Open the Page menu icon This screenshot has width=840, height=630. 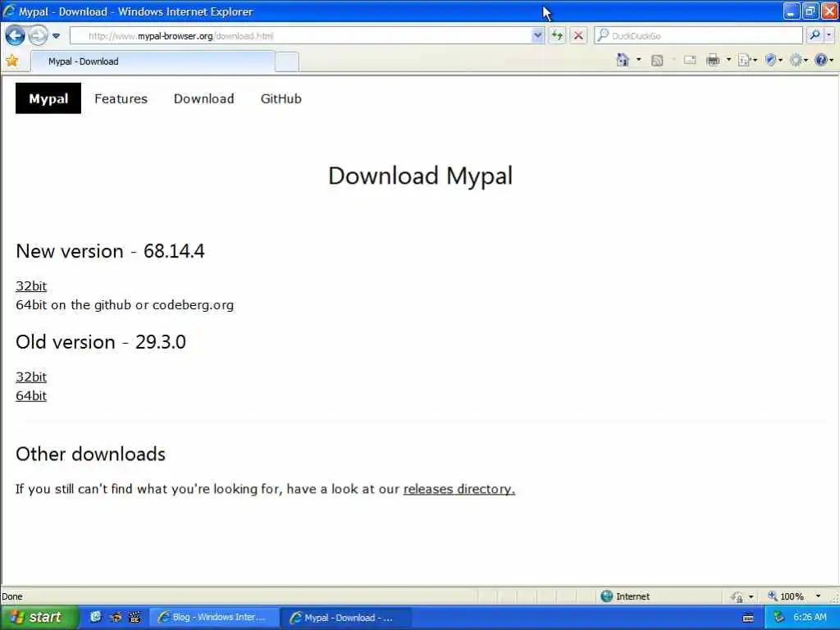coord(746,61)
